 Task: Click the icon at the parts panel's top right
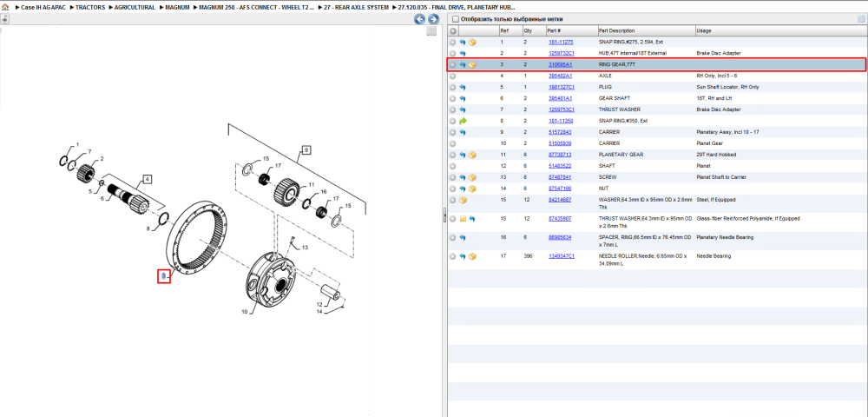(861, 19)
